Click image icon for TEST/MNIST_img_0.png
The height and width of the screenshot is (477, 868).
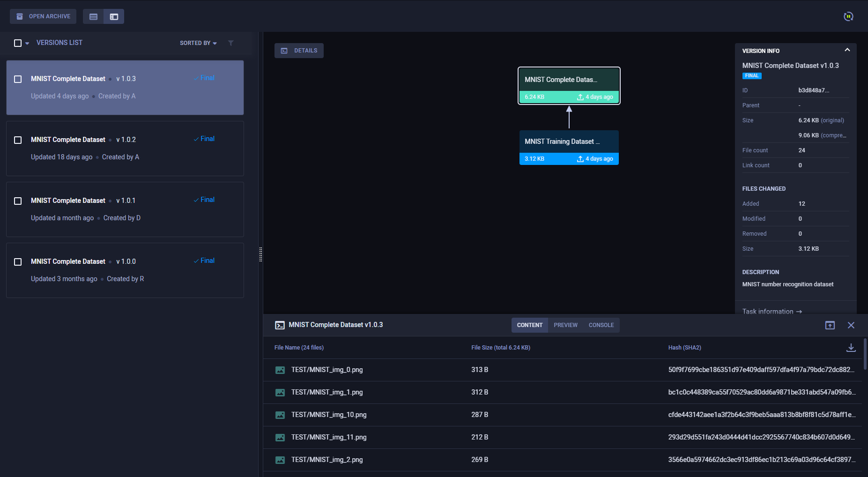[280, 370]
